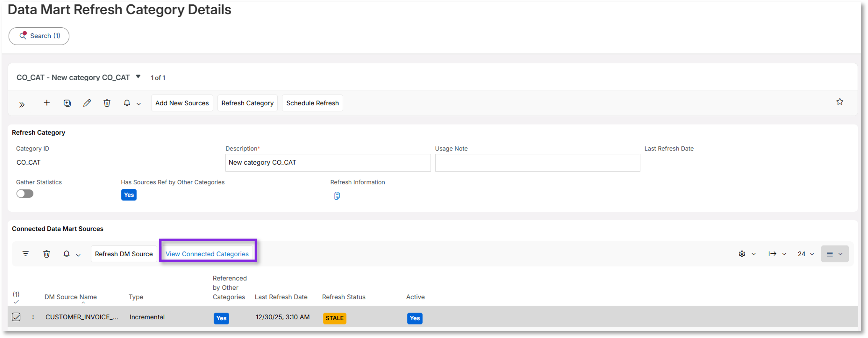The height and width of the screenshot is (338, 868).
Task: Click the Type column header
Action: point(136,297)
